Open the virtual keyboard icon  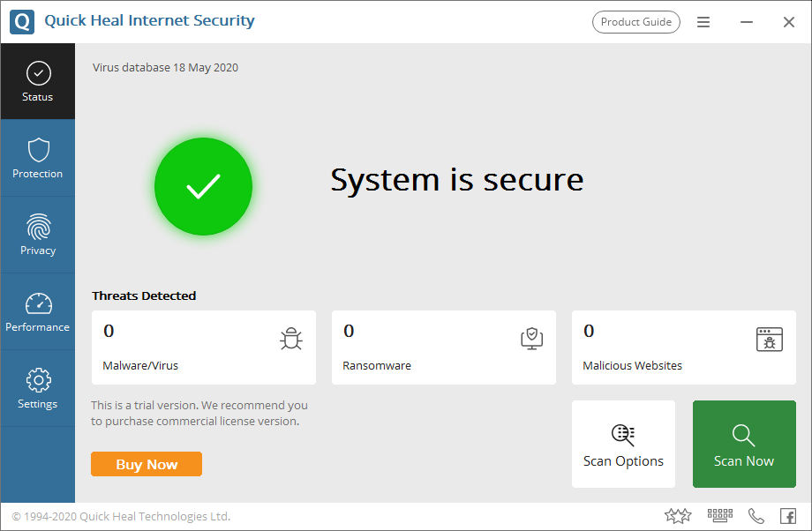tap(720, 516)
